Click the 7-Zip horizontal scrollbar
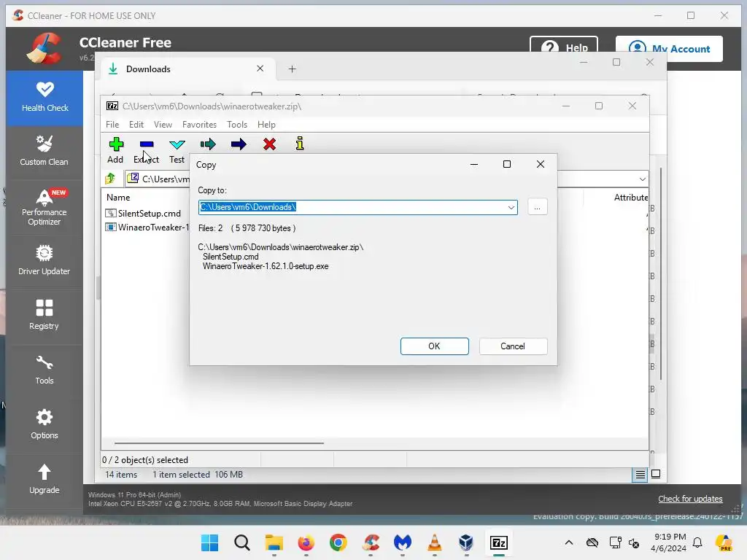The image size is (747, 560). coord(219,443)
